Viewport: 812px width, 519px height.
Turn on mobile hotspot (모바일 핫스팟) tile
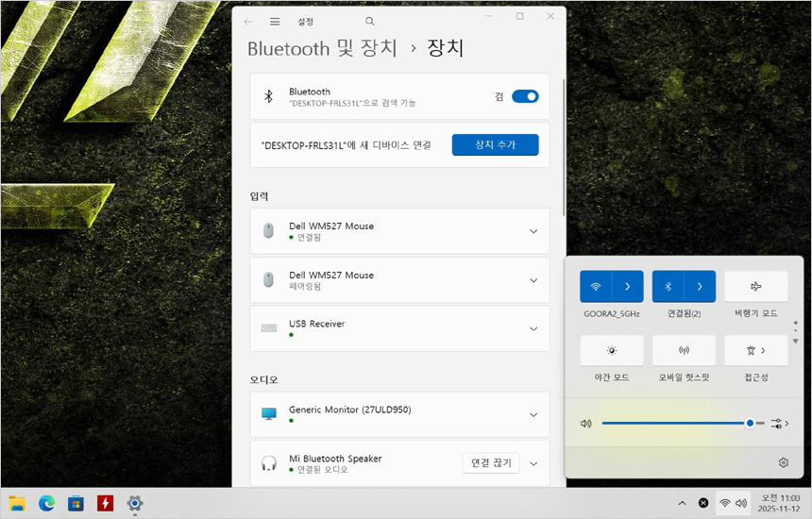tap(684, 350)
